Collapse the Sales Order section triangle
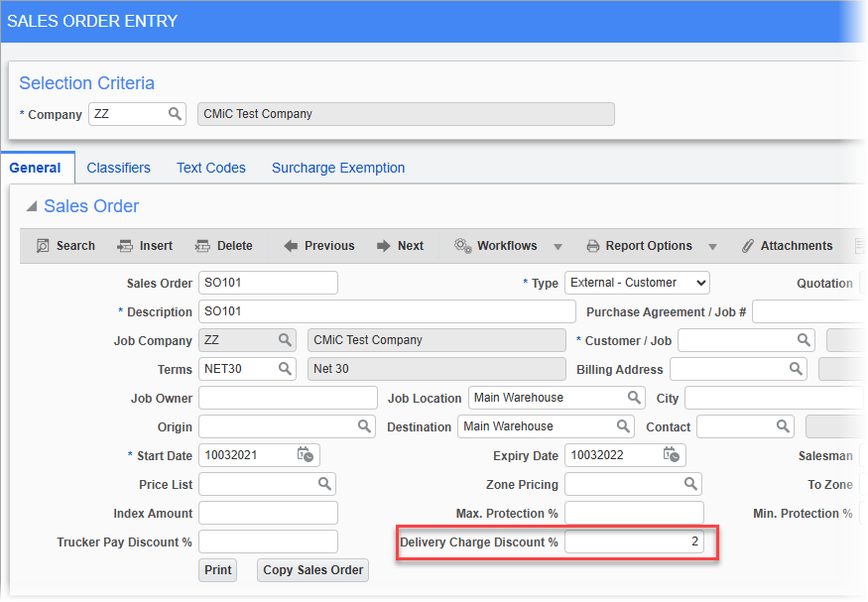The image size is (868, 602). click(33, 206)
